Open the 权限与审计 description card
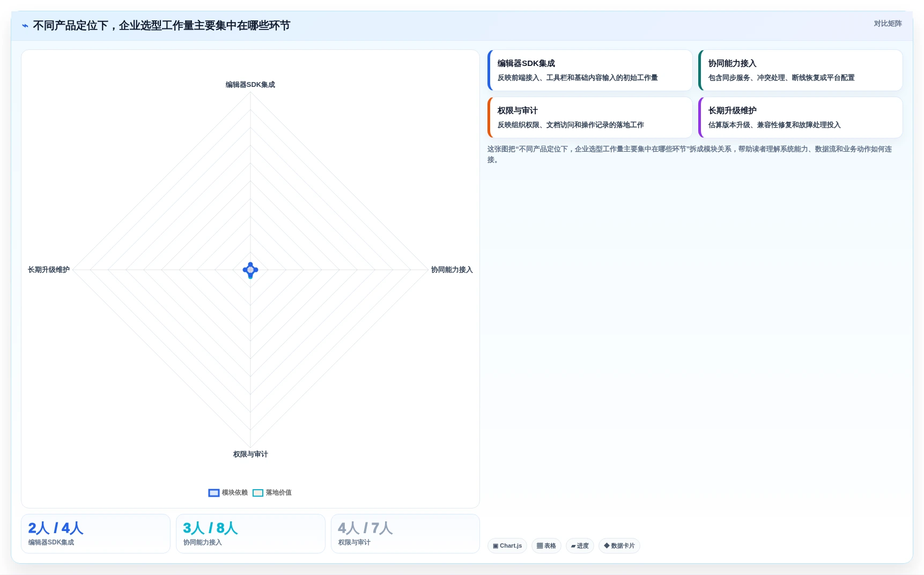Viewport: 924px width, 575px height. [x=590, y=117]
